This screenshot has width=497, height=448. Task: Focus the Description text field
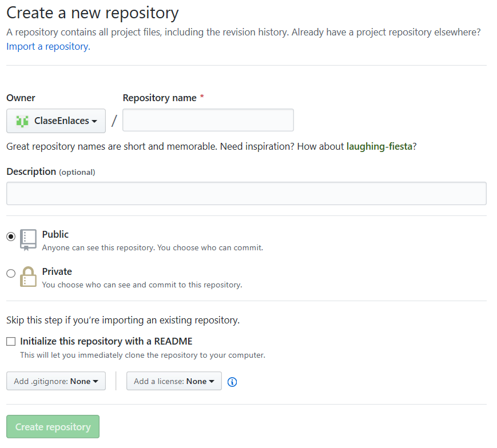(x=246, y=194)
